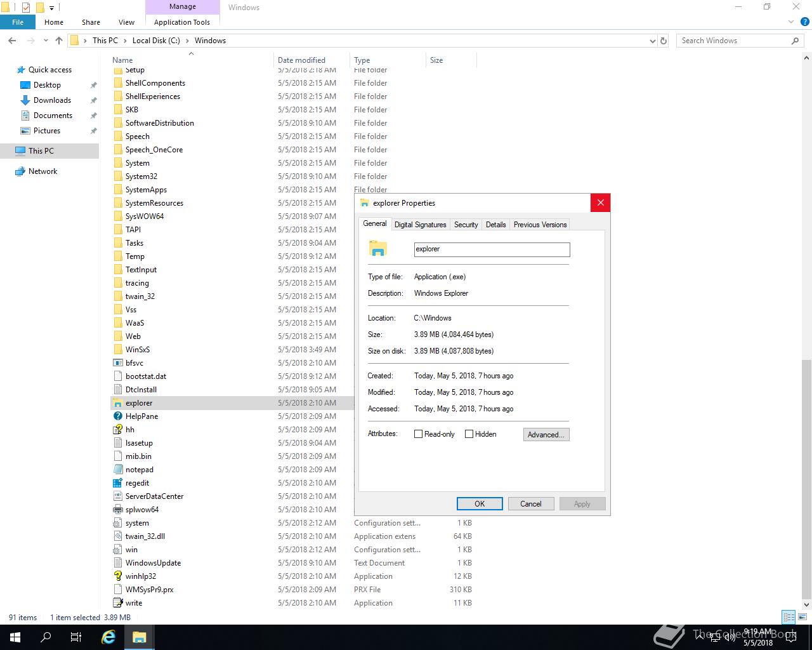Viewport: 812px width, 650px height.
Task: Select the WindowsUpdate text document
Action: [153, 563]
